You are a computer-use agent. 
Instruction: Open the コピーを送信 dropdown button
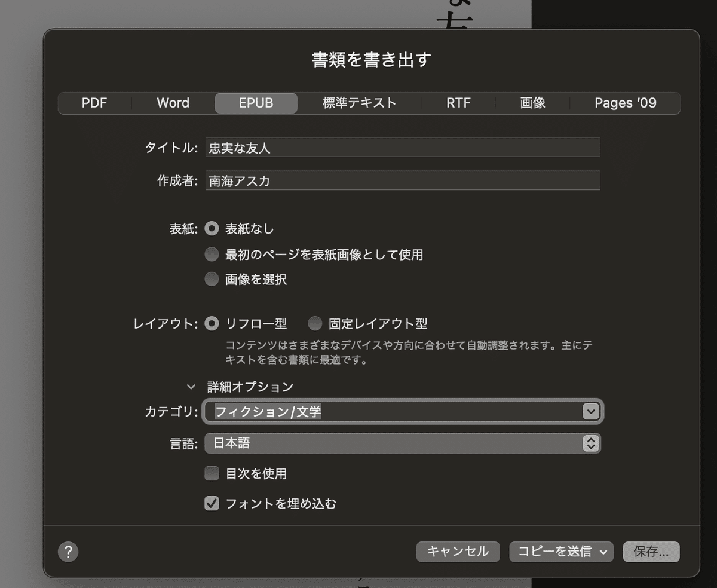click(x=561, y=552)
